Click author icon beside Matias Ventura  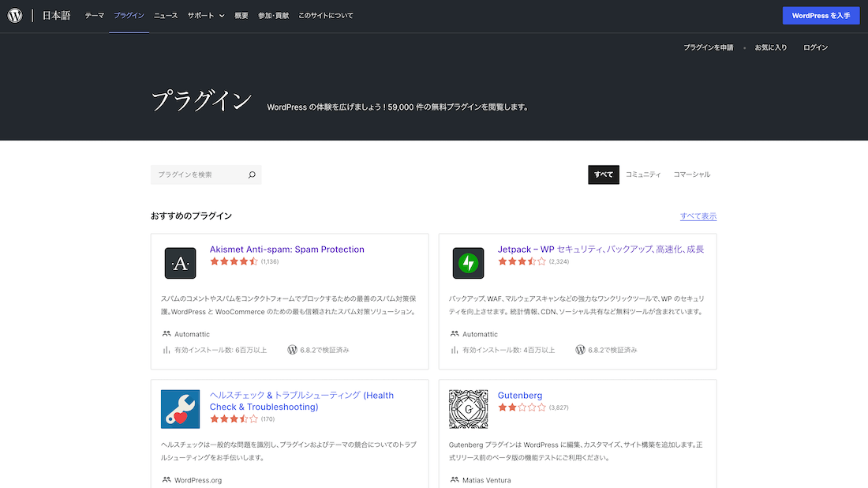(454, 479)
